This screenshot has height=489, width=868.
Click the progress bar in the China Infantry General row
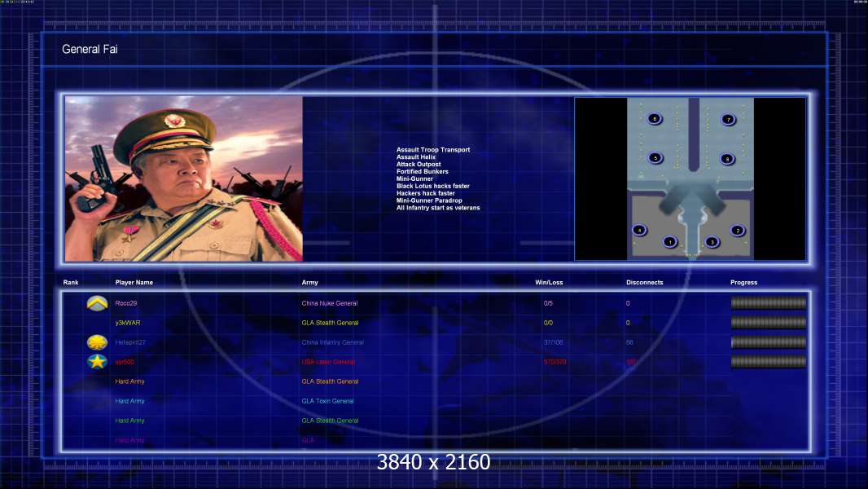point(769,342)
